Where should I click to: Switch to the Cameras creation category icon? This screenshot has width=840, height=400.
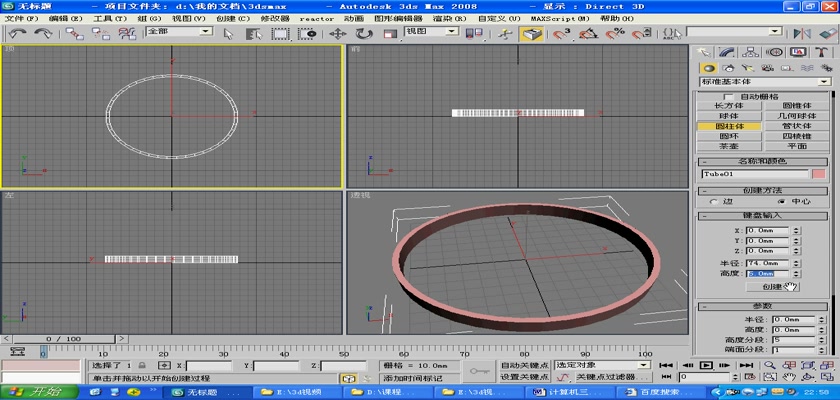tap(767, 68)
